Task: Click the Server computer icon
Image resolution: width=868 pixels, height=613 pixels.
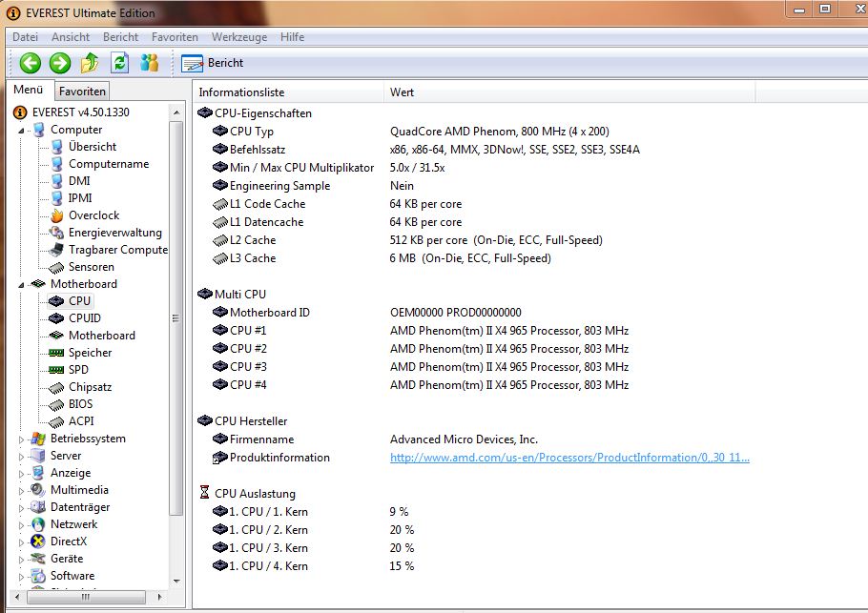Action: [38, 456]
